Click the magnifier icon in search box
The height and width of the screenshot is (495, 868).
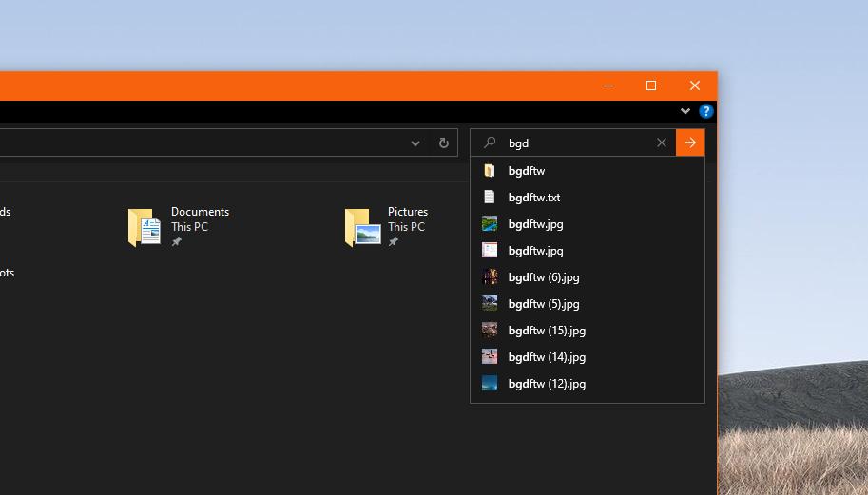490,143
